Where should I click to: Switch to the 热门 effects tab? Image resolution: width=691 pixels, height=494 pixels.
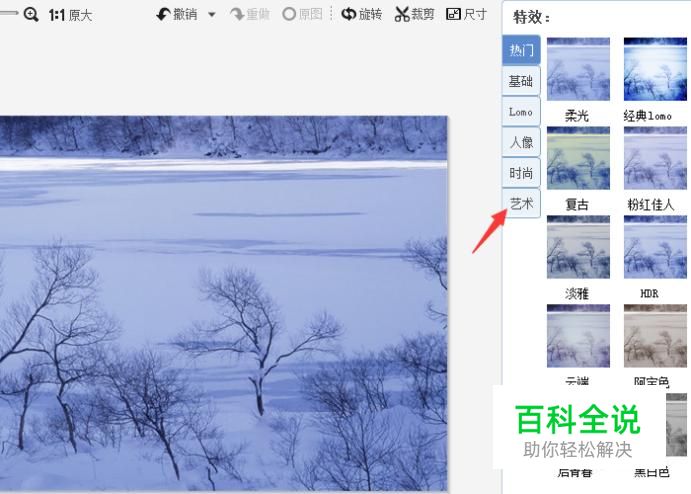coord(521,50)
